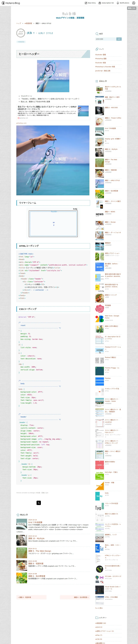Open sidebar entry 3つのレイアウト手法

112,389
